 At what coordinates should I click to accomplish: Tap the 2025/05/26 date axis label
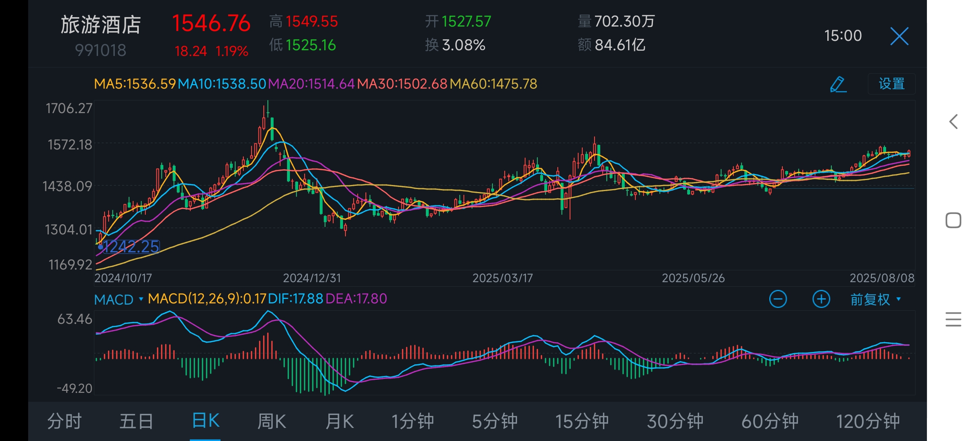693,278
